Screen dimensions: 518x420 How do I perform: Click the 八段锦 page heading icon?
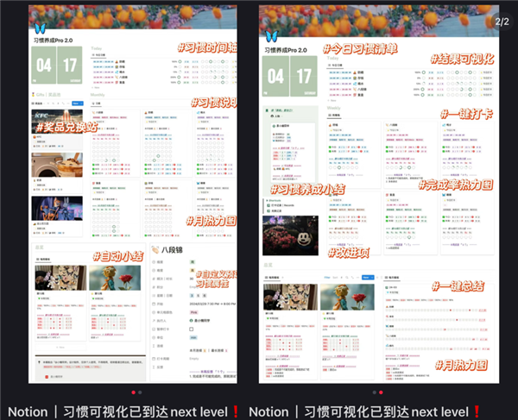tap(156, 250)
